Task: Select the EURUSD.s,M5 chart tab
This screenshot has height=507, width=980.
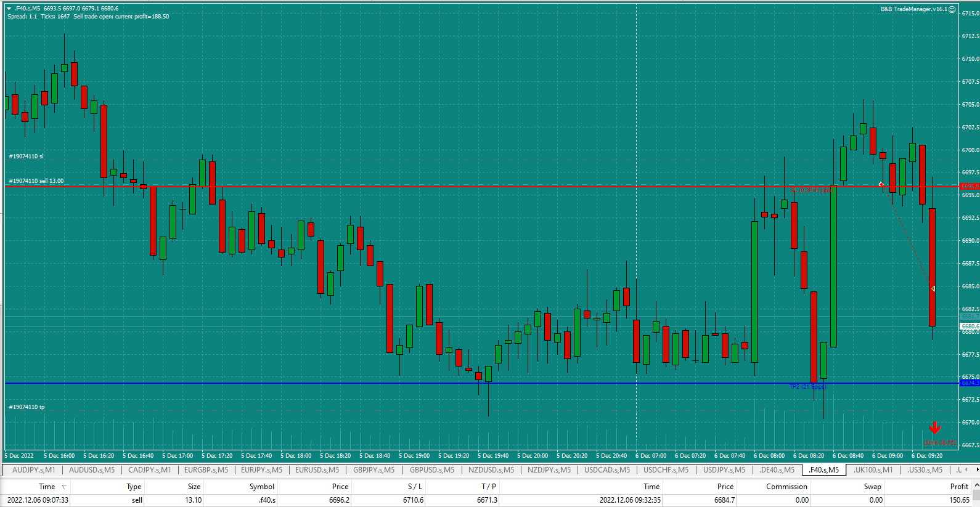Action: pos(317,470)
